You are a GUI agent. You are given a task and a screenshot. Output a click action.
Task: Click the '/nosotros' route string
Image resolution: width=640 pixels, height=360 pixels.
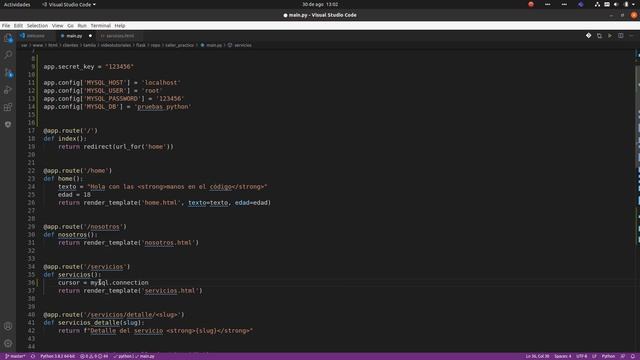coord(105,227)
